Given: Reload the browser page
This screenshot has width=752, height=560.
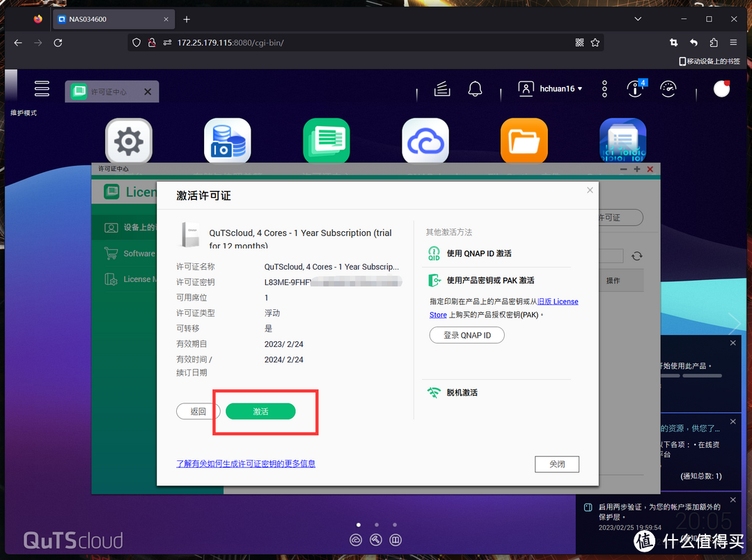Looking at the screenshot, I should tap(58, 42).
